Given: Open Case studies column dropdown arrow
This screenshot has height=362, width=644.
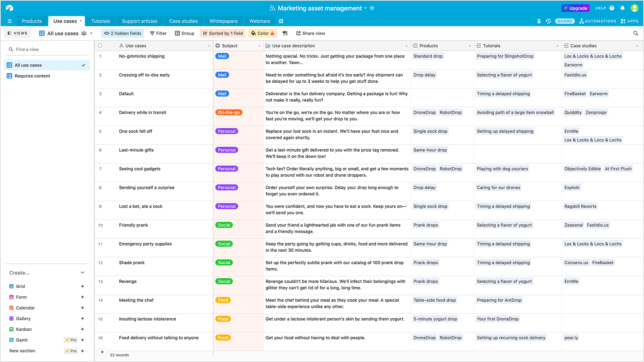Looking at the screenshot, I should point(637,46).
